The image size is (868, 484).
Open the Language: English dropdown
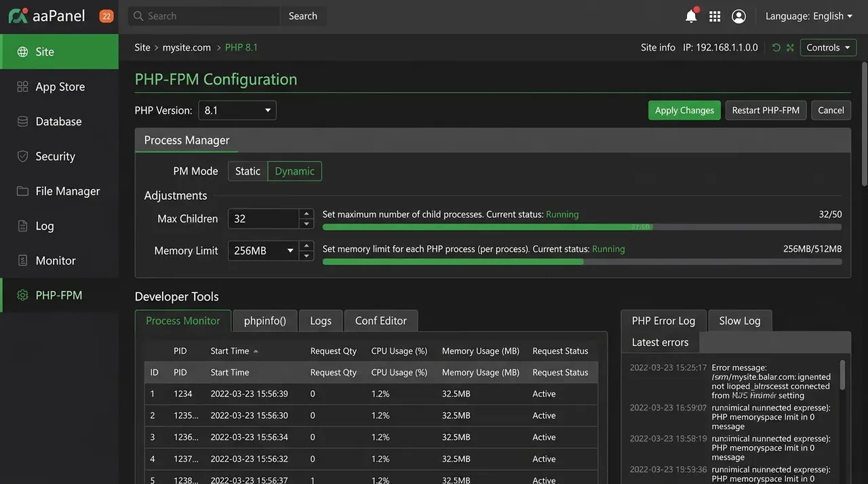pyautogui.click(x=809, y=16)
